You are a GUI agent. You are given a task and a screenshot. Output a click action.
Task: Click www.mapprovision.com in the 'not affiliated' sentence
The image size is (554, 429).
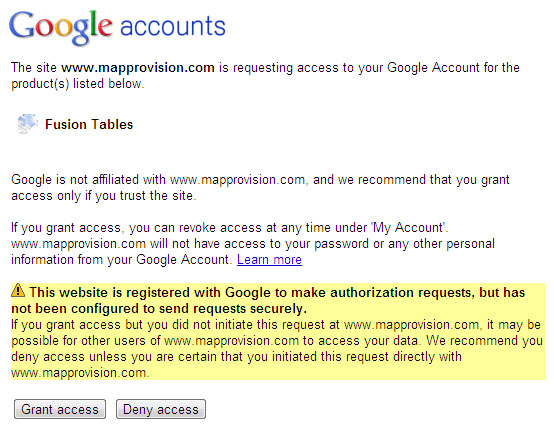pos(237,180)
